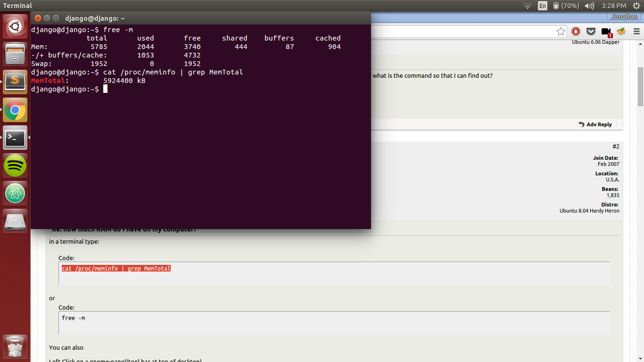The height and width of the screenshot is (362, 644).
Task: Open the system power cog menu
Action: coord(636,6)
